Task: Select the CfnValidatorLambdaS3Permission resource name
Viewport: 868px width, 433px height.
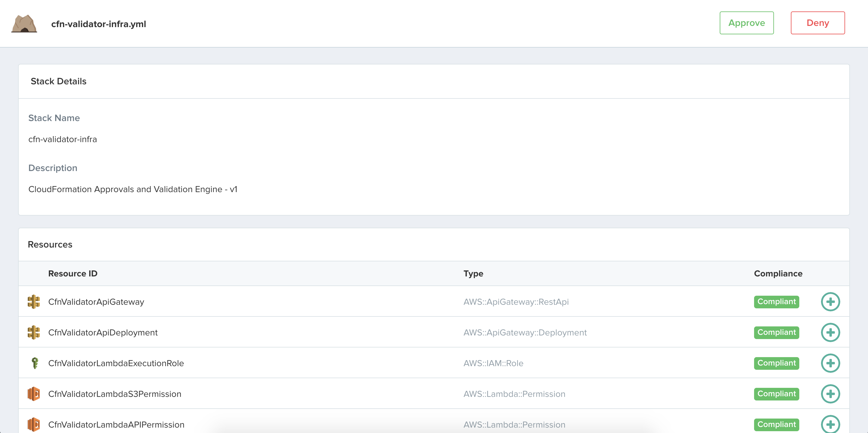Action: click(115, 394)
